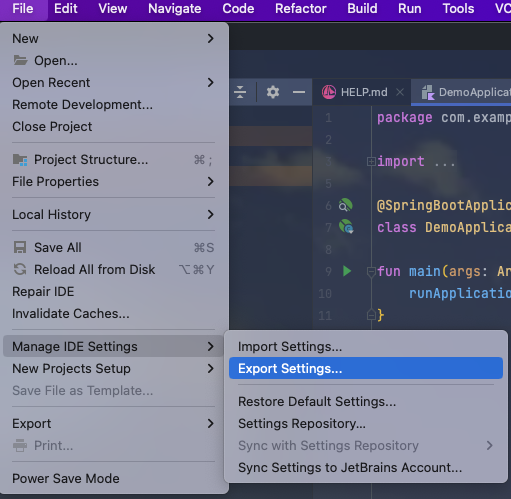Screen dimensions: 511x499
Task: Collapse the main function fold marker on line 9
Action: point(371,272)
